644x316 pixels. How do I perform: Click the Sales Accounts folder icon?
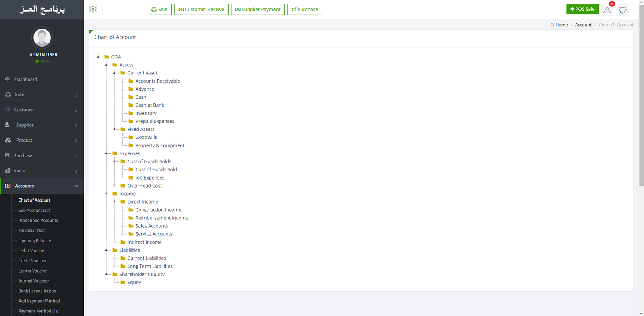tap(131, 226)
